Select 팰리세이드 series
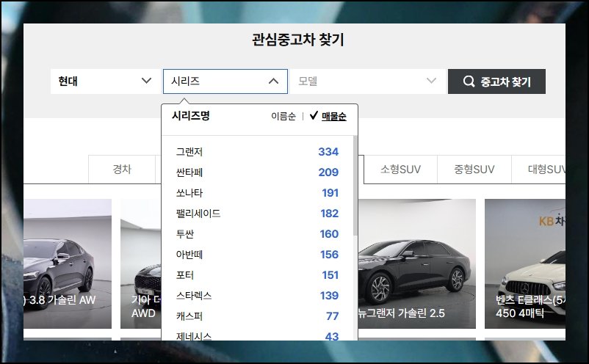The height and width of the screenshot is (364, 589). point(257,214)
